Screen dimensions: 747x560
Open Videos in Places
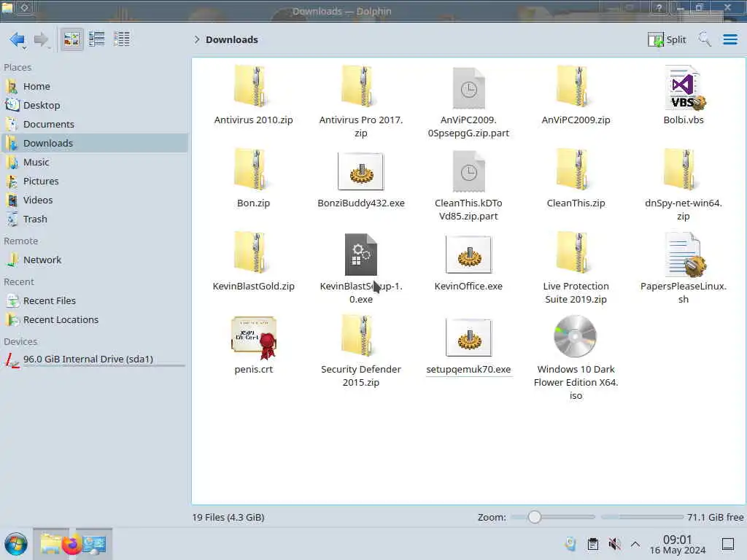[x=96, y=201]
